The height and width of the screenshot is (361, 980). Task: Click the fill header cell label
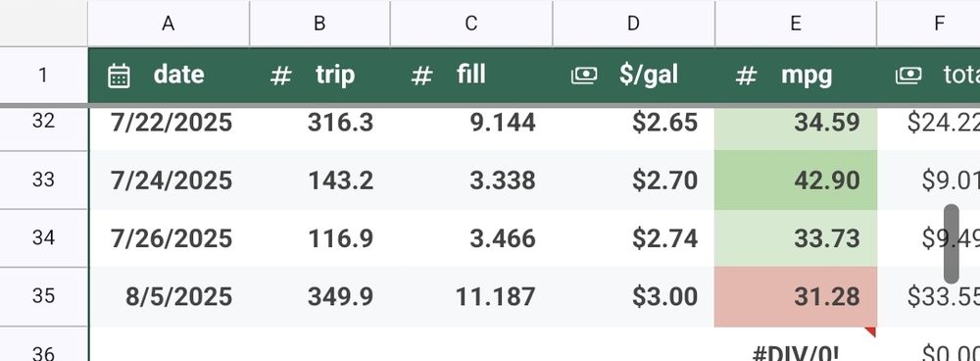(x=470, y=76)
